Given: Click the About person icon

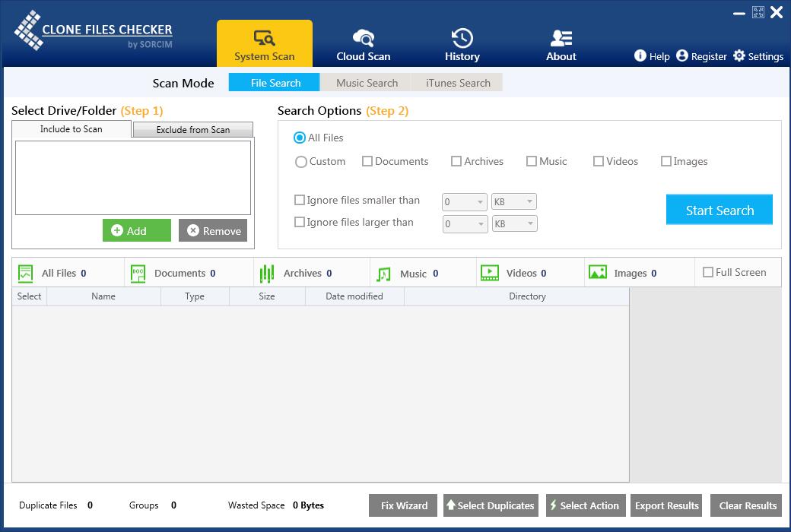Looking at the screenshot, I should [561, 38].
